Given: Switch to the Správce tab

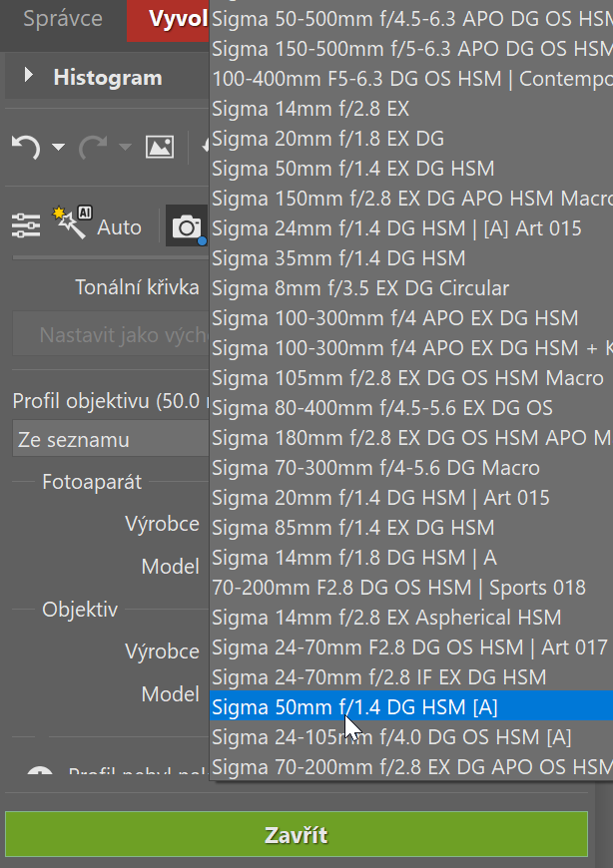Looking at the screenshot, I should tap(62, 19).
